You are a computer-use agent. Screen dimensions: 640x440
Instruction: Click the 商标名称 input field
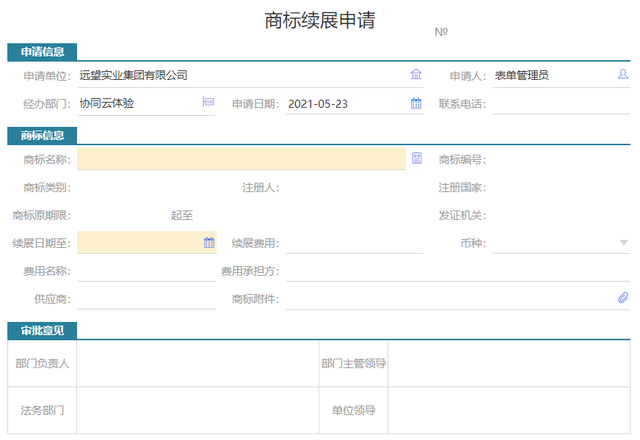(x=240, y=159)
